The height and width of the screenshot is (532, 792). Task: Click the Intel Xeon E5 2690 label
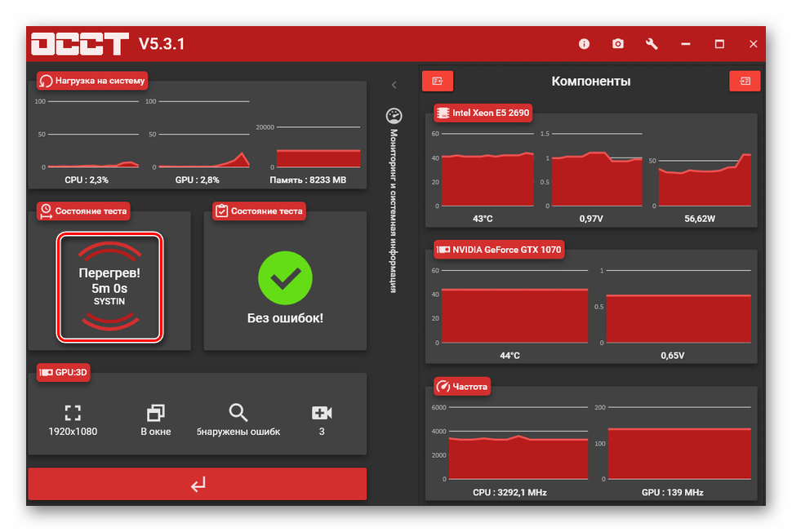[x=483, y=113]
